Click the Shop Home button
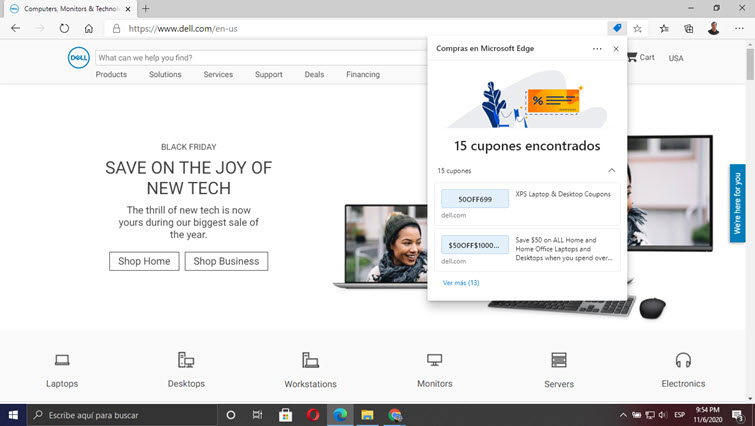Screen dimensions: 755x426 [144, 261]
